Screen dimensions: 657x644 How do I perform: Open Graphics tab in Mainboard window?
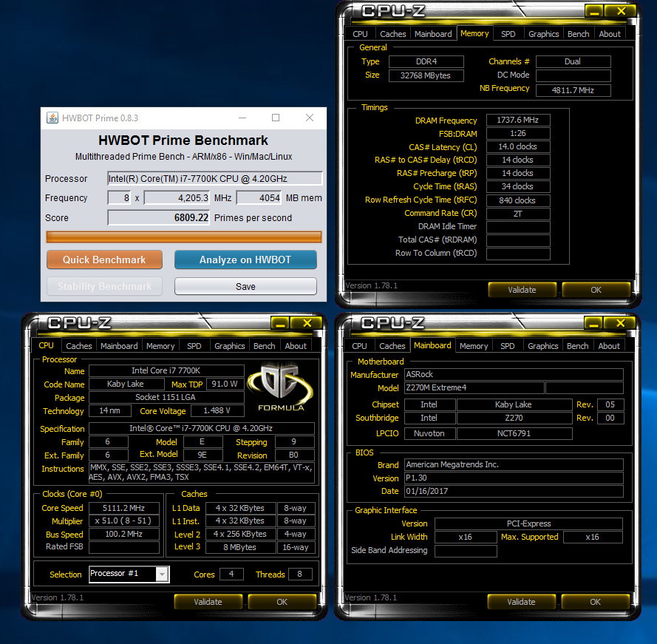(x=543, y=346)
